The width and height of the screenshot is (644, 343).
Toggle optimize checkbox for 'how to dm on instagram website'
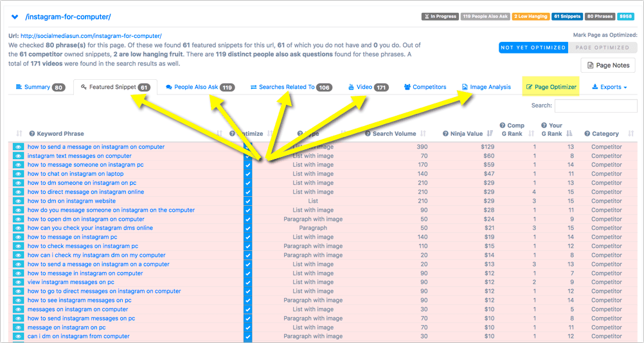(x=247, y=201)
